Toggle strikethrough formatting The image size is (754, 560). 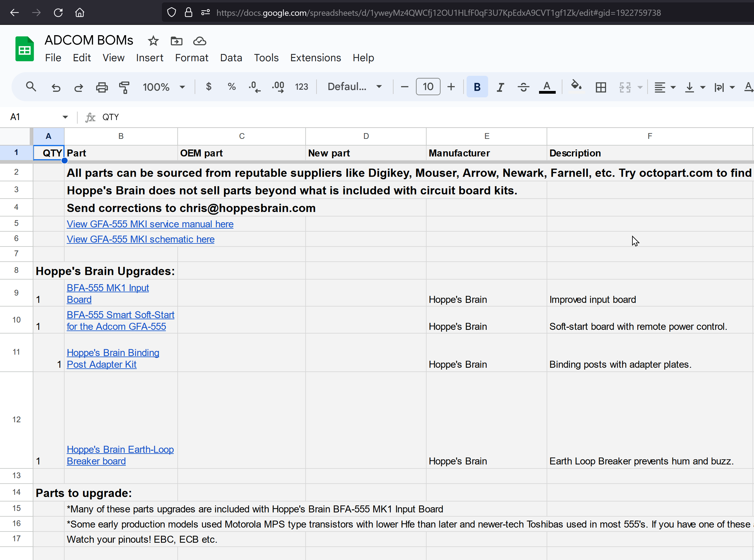tap(523, 87)
